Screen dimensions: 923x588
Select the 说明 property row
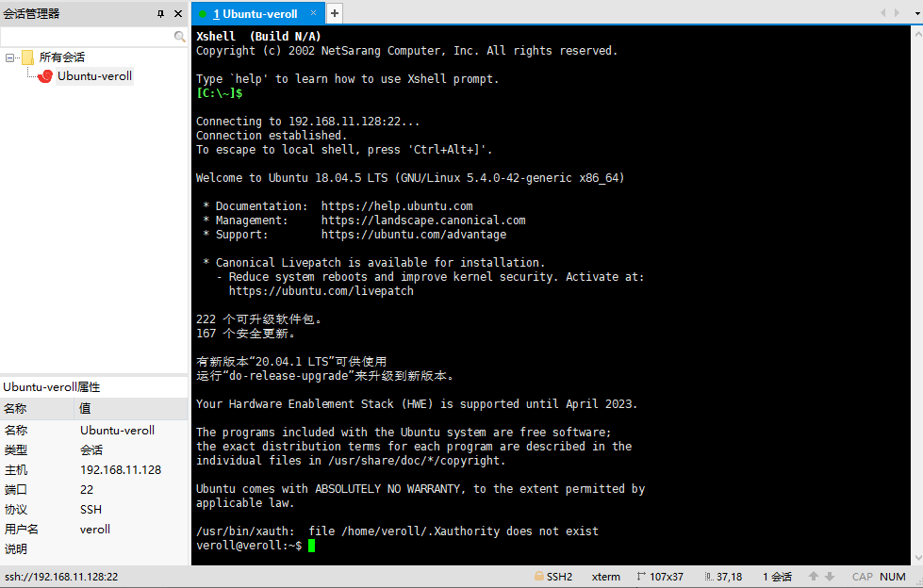(x=93, y=549)
